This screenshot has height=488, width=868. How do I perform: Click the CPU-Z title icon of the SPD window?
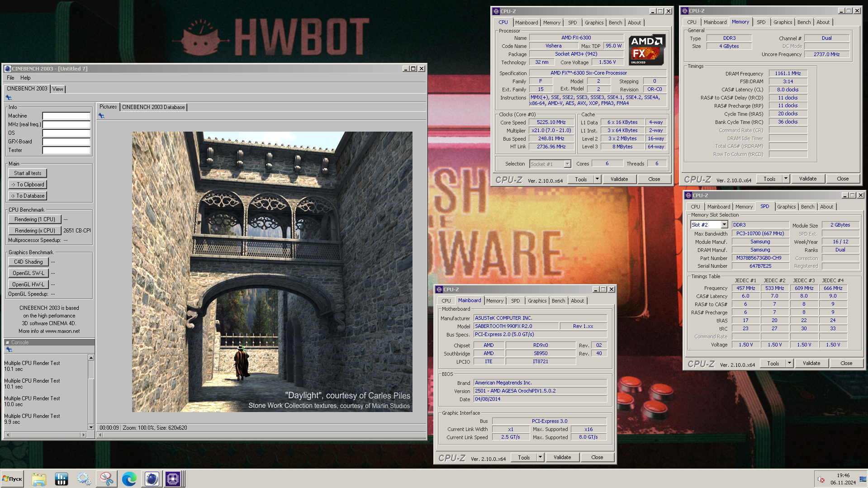[688, 195]
